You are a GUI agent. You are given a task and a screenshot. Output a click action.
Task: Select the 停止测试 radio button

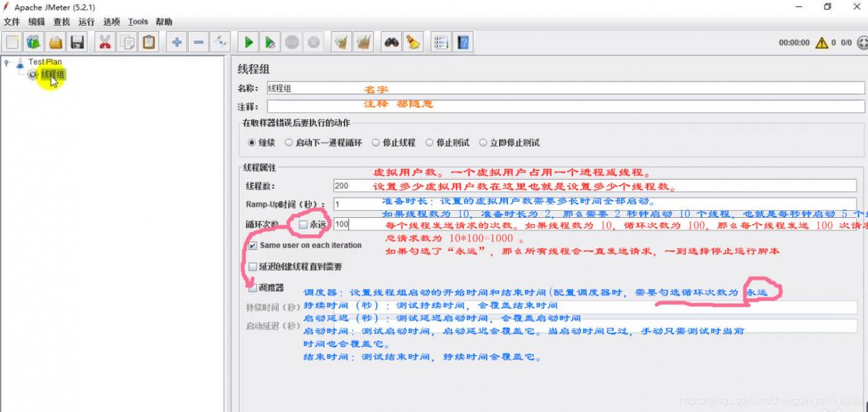pyautogui.click(x=430, y=143)
